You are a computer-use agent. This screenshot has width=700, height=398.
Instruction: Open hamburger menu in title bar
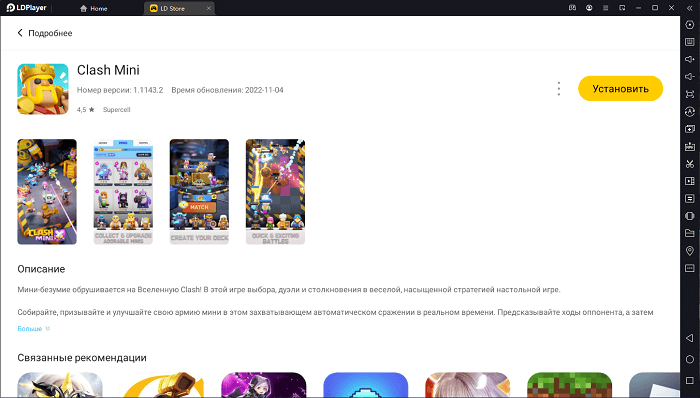click(606, 8)
